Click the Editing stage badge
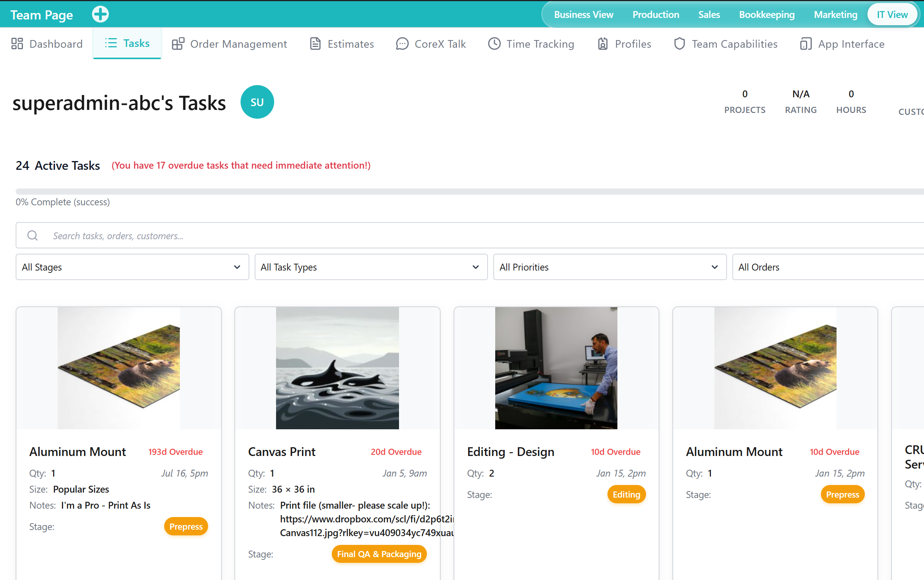Image resolution: width=924 pixels, height=580 pixels. [x=626, y=495]
